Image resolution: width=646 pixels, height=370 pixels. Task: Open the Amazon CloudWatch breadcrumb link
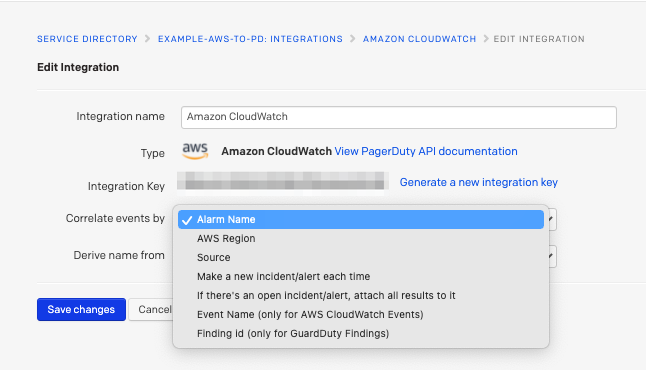[419, 39]
